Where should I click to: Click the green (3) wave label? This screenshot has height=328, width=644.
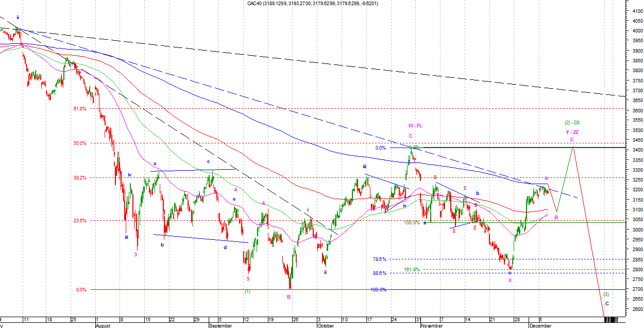pos(606,294)
